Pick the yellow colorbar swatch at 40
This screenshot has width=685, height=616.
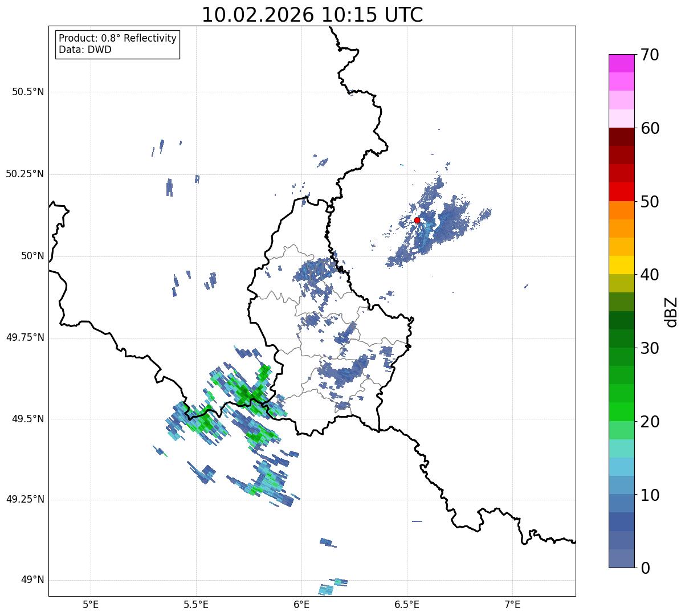pyautogui.click(x=621, y=265)
